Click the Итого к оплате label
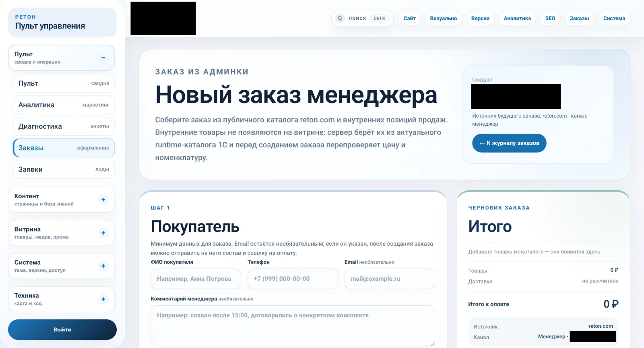Viewport: 644px width, 348px height. point(489,304)
